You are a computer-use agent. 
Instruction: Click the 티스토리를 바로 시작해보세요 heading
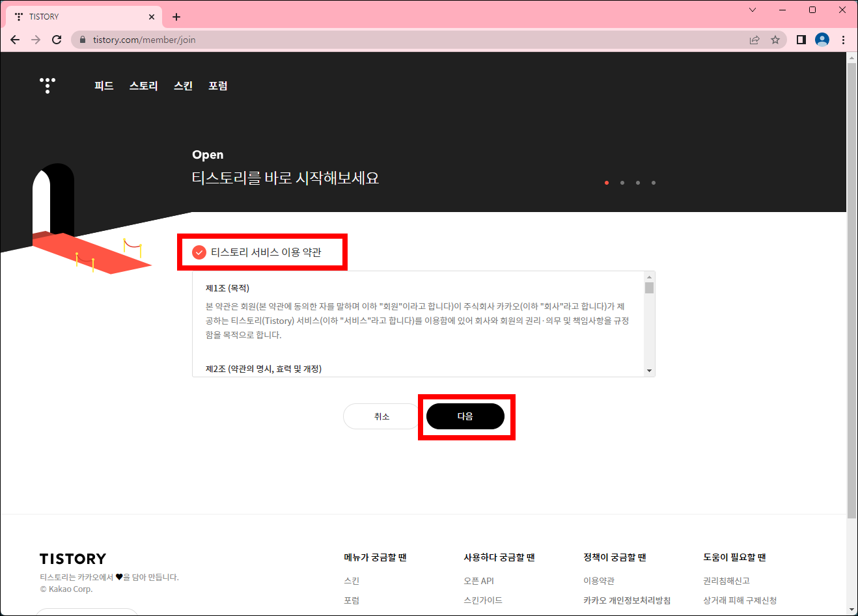285,178
